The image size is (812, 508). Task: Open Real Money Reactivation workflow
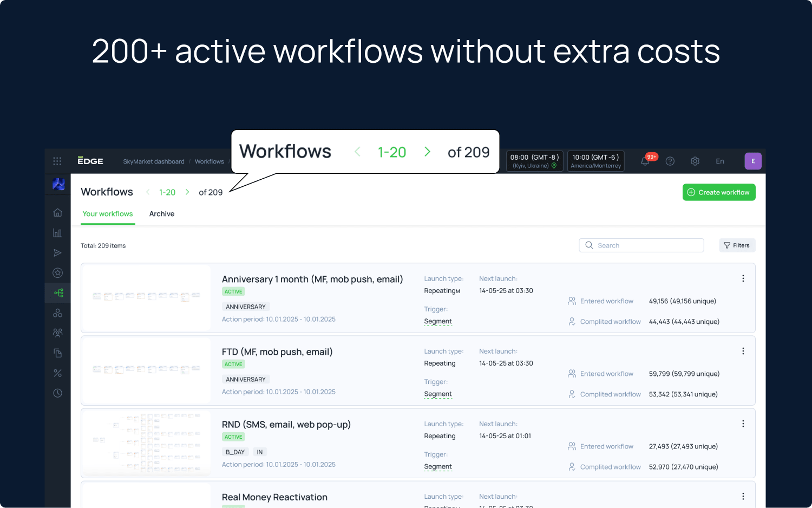pos(274,497)
